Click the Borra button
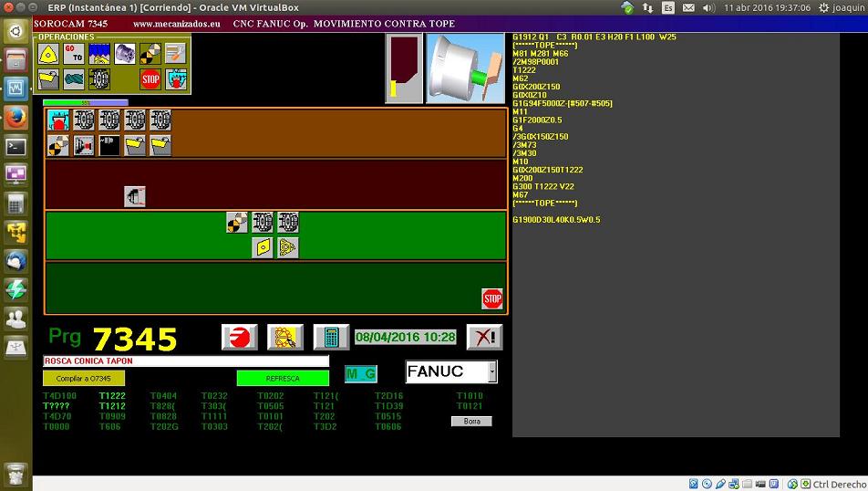The width and height of the screenshot is (868, 491). pyautogui.click(x=471, y=421)
